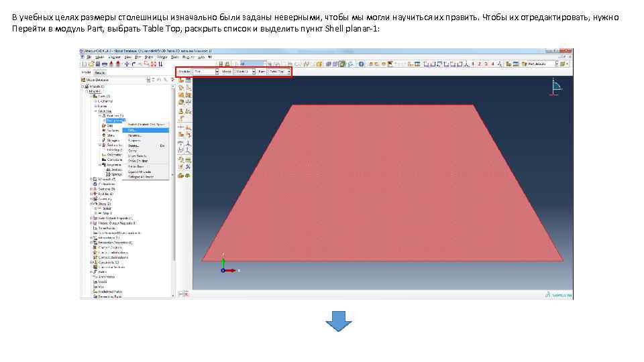Choose Delete... in the context menu
This screenshot has height=362, width=644.
[x=146, y=145]
